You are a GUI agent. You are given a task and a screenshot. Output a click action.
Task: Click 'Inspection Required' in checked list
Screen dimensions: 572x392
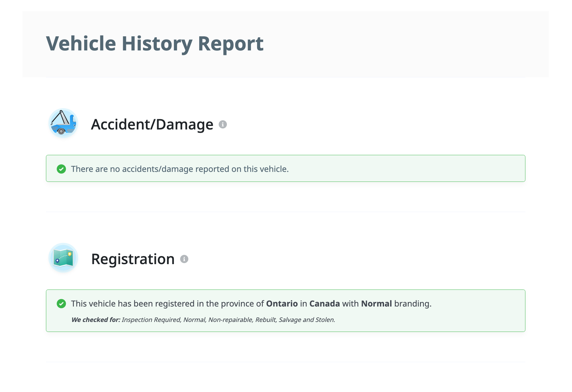coord(151,320)
